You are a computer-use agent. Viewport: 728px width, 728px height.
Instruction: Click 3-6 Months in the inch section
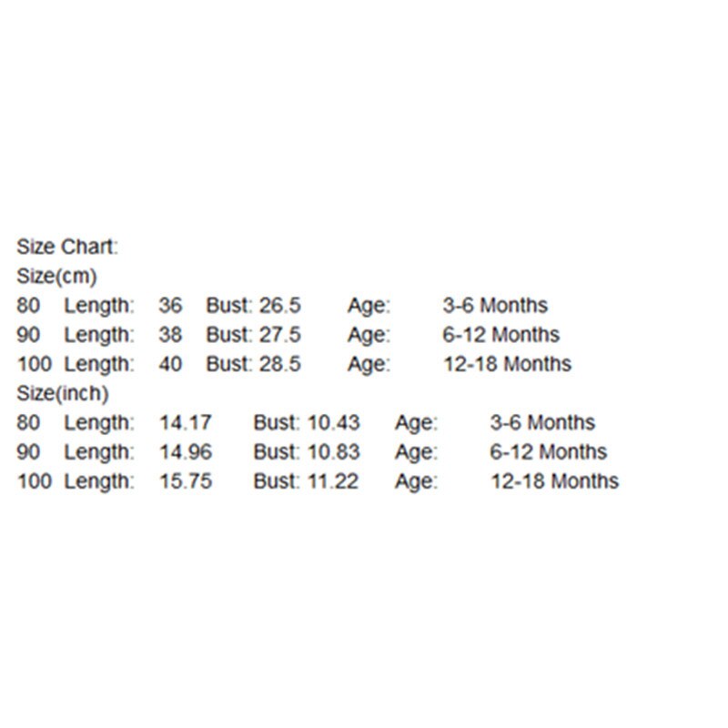(x=542, y=423)
